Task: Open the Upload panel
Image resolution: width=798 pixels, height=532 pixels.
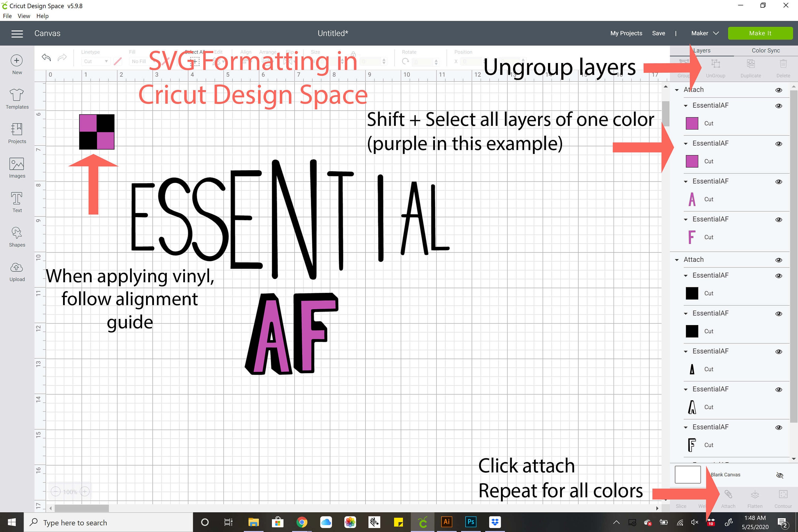Action: pyautogui.click(x=17, y=272)
